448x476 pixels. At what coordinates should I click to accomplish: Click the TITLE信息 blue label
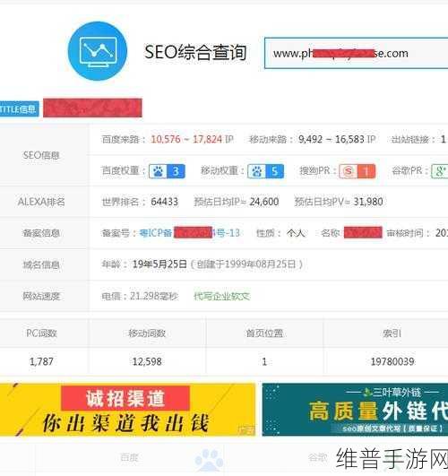19,108
